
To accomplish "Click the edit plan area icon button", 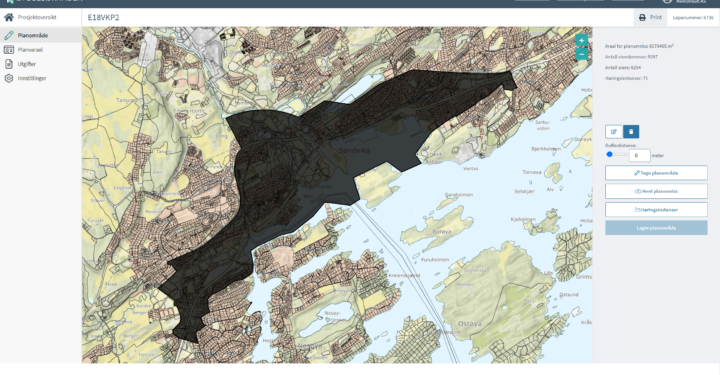I will click(x=613, y=132).
